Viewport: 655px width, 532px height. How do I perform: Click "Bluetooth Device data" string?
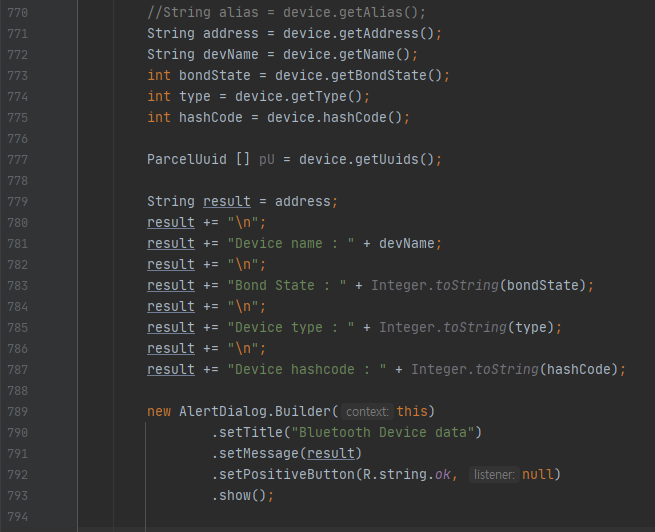coord(383,432)
